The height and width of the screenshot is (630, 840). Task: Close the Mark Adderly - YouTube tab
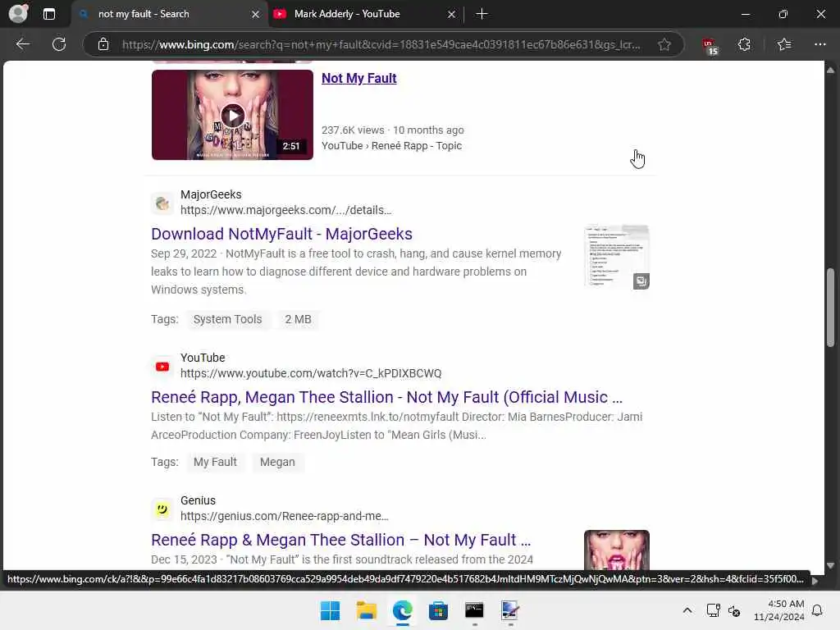pyautogui.click(x=451, y=15)
